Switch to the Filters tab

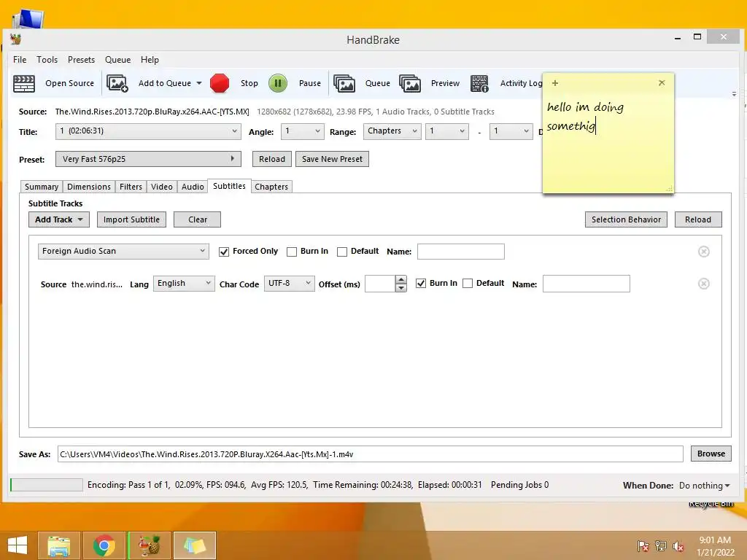point(131,187)
